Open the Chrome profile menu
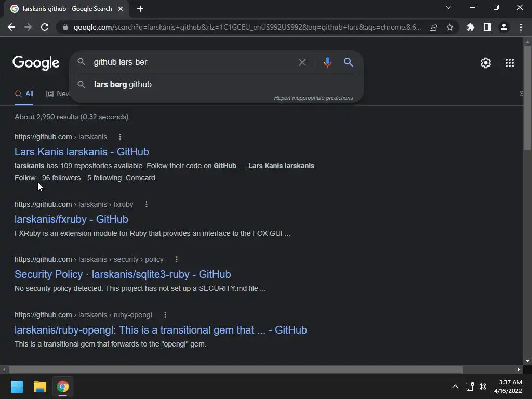The height and width of the screenshot is (399, 532). [x=504, y=27]
